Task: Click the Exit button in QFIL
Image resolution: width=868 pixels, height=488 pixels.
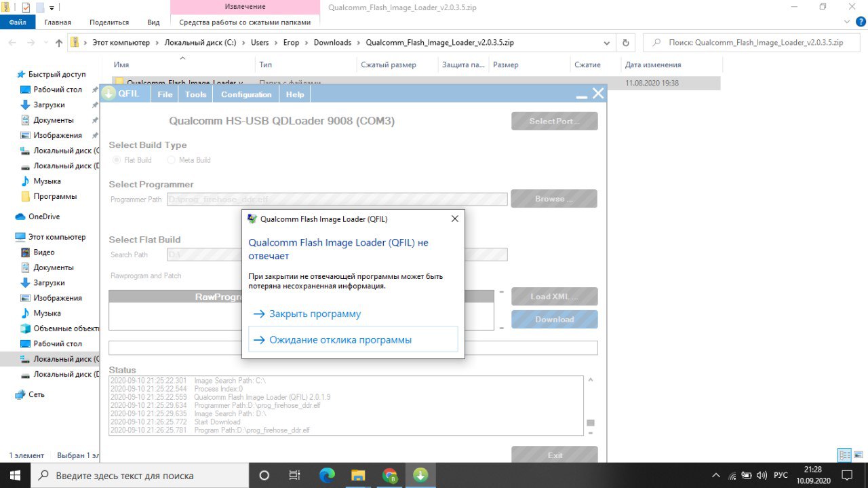Action: pos(554,455)
